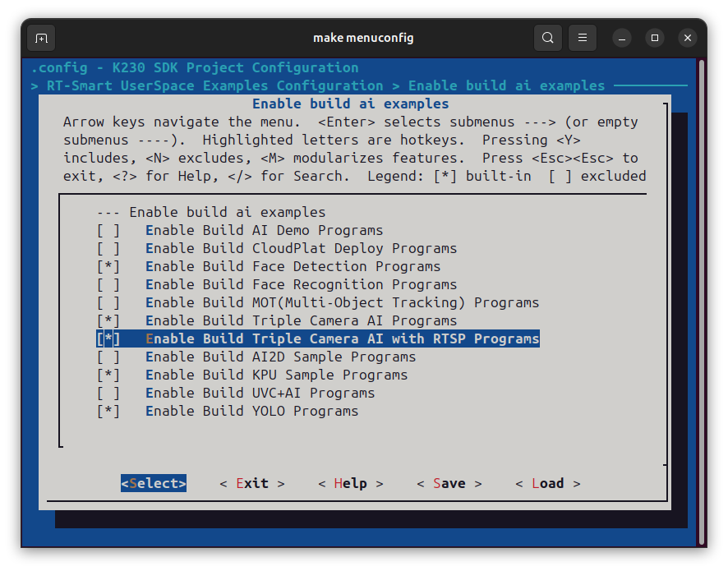Select 'Enable Build Face Detection Programs' row
The width and height of the screenshot is (728, 571).
click(x=269, y=266)
